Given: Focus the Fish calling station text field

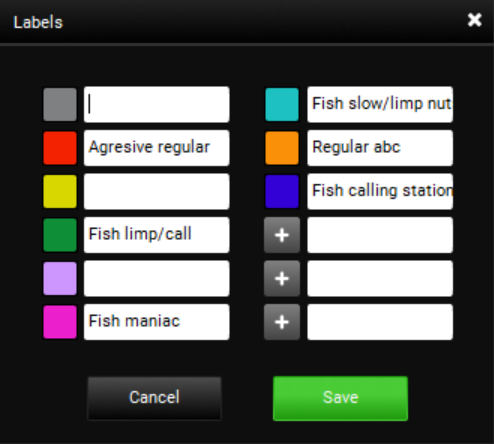Looking at the screenshot, I should pyautogui.click(x=380, y=192).
